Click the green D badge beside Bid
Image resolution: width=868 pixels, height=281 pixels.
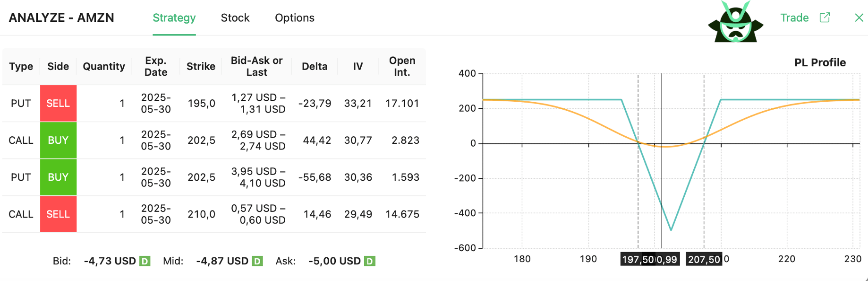coord(145,261)
